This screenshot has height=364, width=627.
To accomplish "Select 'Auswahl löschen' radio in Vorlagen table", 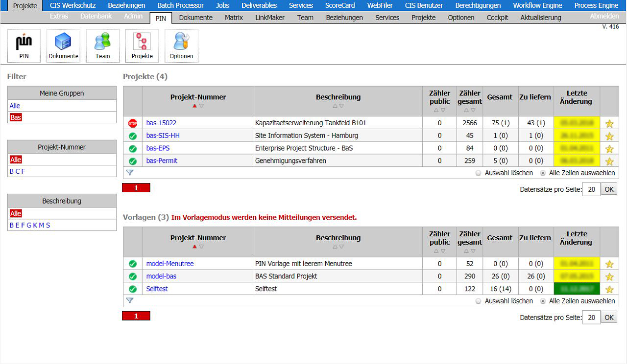I will click(478, 301).
